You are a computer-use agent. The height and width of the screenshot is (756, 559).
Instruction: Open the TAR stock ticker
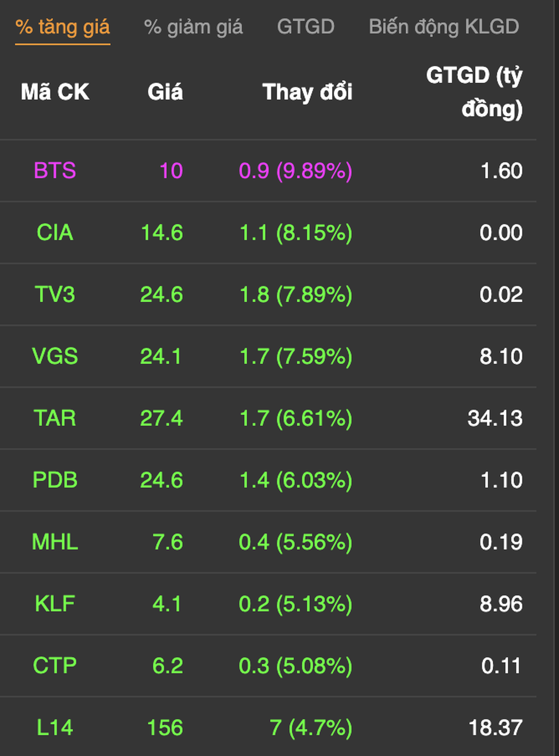coord(55,418)
